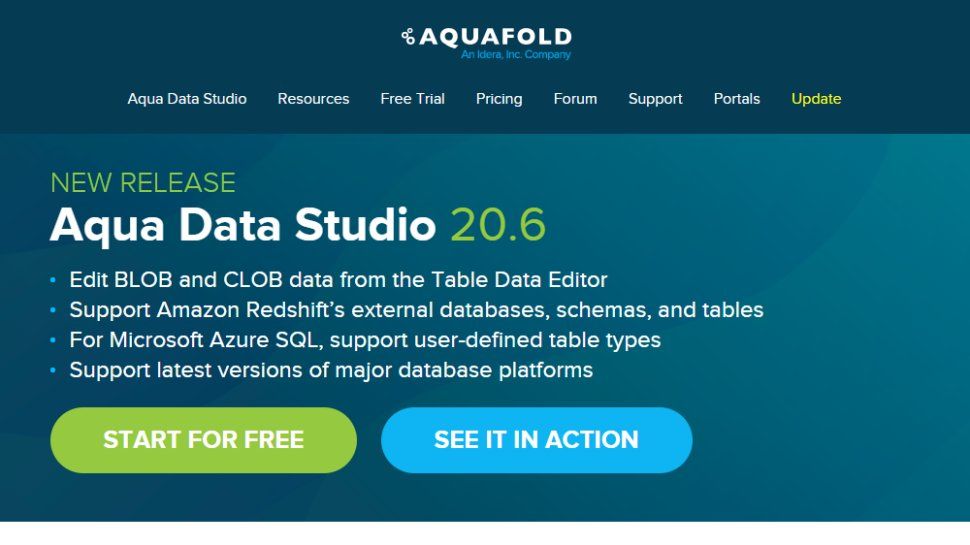Click the 'An Idera, Inc. Company' tagline
The width and height of the screenshot is (970, 545).
(x=515, y=55)
